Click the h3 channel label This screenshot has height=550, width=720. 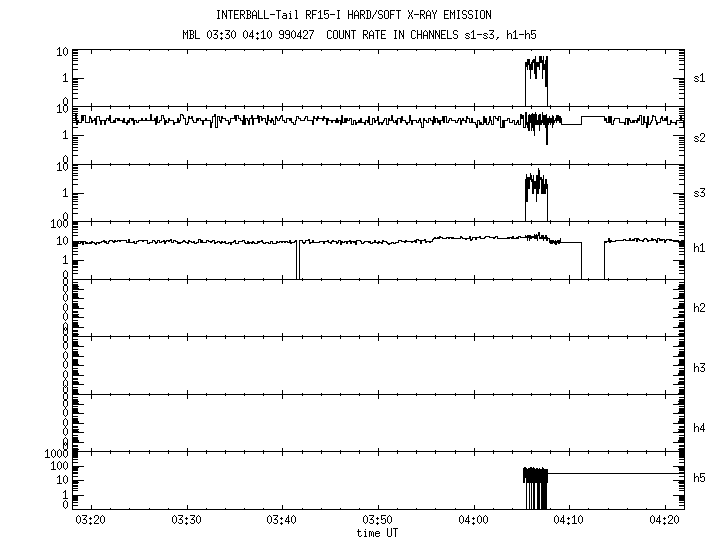(x=700, y=367)
